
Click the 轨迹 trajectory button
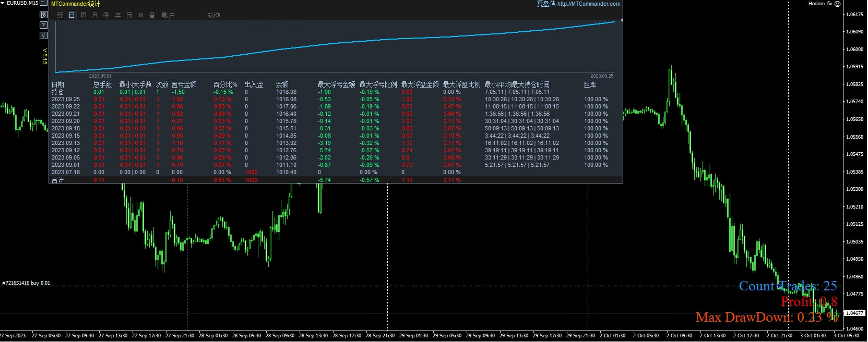tap(213, 16)
